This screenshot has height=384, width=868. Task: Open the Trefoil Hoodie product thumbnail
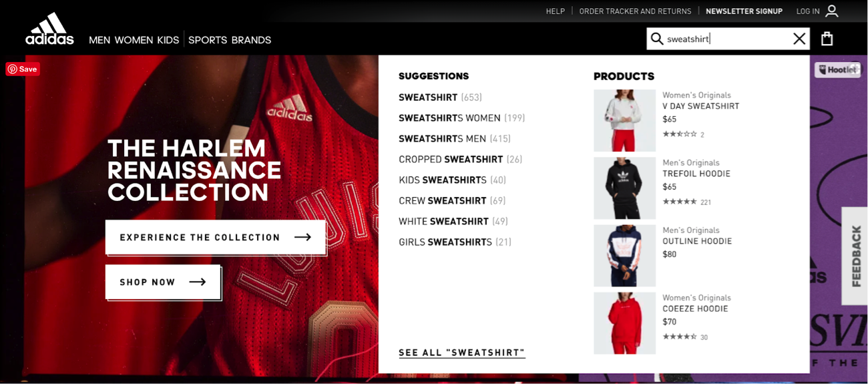coord(625,188)
